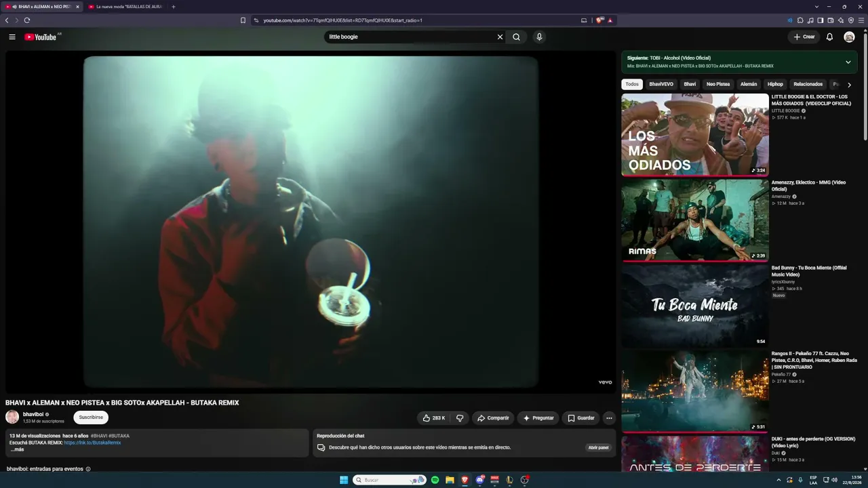Select the Neo Pistea filter chip
This screenshot has height=488, width=868.
coord(718,85)
